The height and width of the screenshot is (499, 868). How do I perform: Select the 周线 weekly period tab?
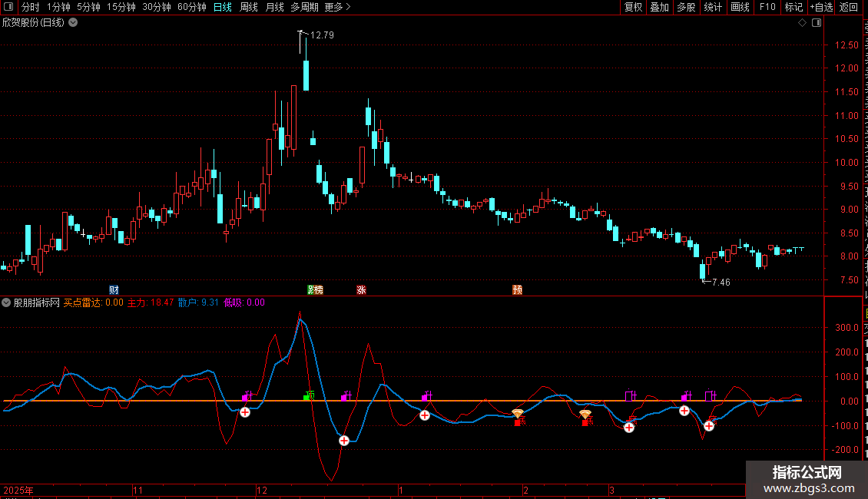point(249,7)
